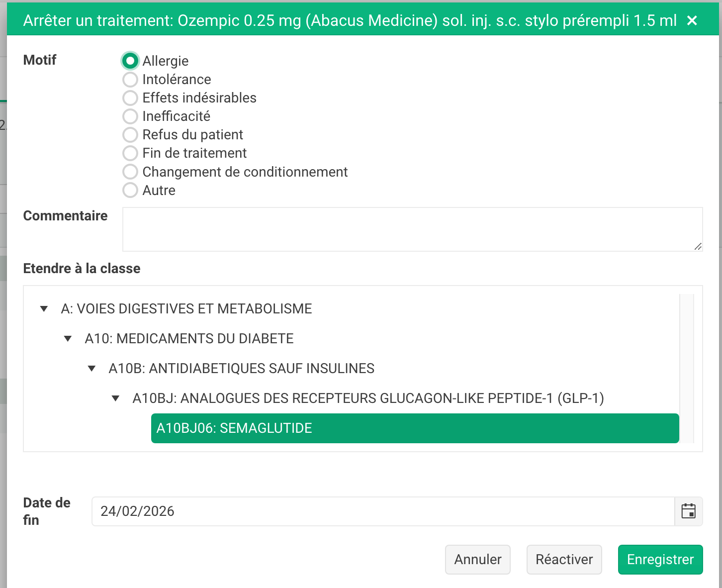Click the Date de fin field

tap(383, 511)
